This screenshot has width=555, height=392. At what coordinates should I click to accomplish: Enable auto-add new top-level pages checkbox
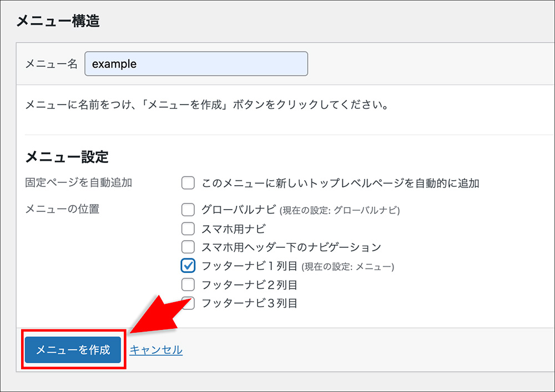pos(188,183)
